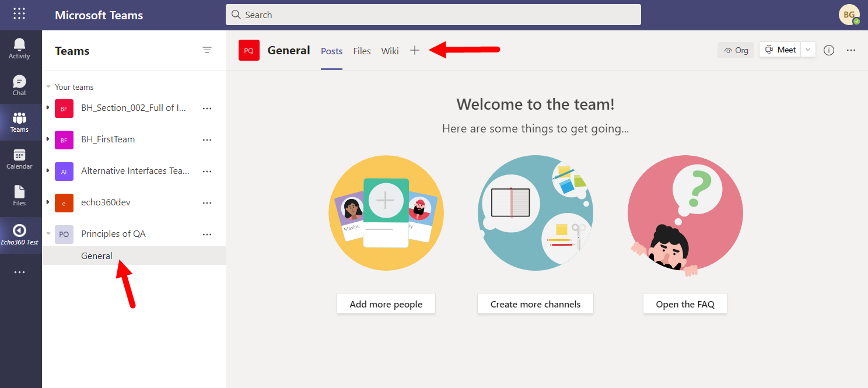Screen dimensions: 868x388
Task: Collapse the Your teams section
Action: 48,87
